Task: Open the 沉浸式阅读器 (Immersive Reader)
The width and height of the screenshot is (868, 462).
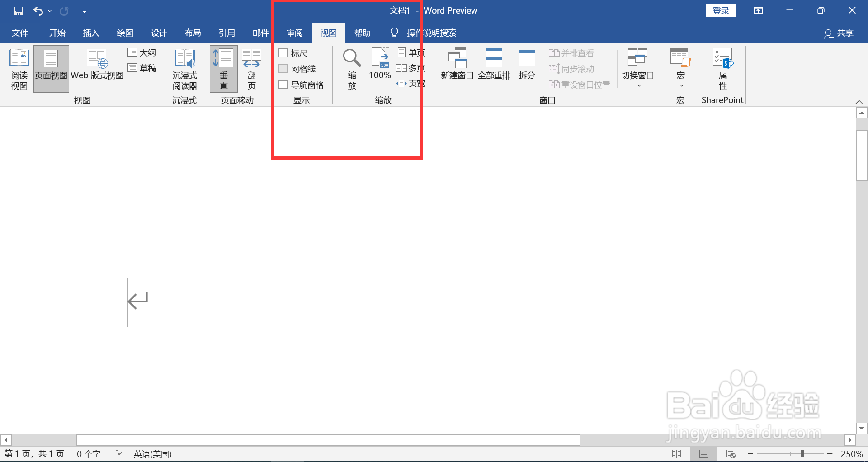Action: [x=184, y=69]
